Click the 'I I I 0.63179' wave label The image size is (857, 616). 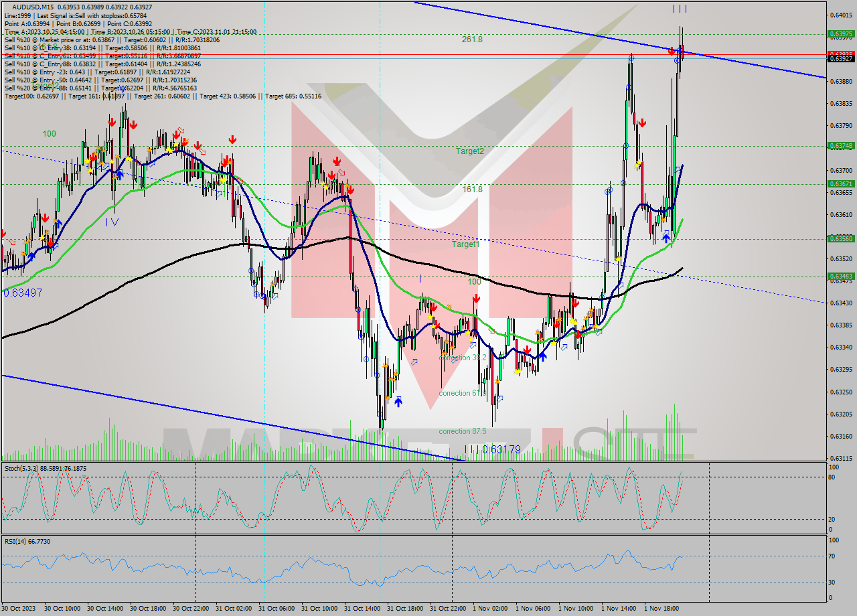493,450
